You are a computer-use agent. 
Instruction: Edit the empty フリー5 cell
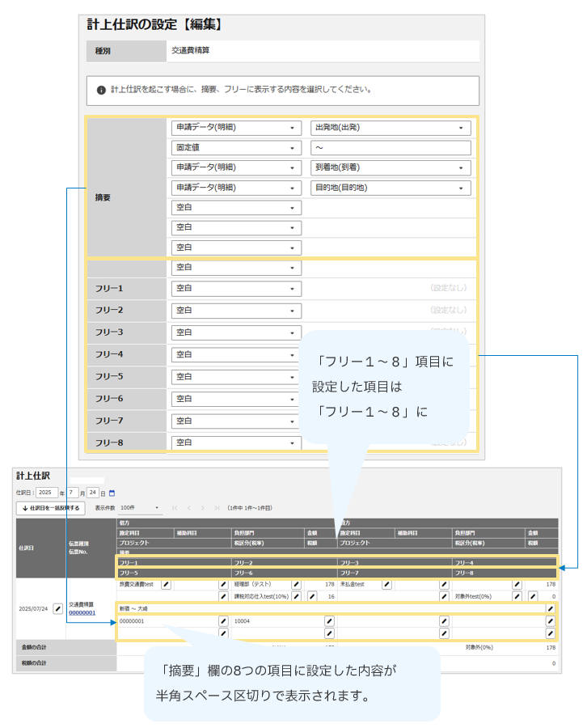tap(223, 633)
